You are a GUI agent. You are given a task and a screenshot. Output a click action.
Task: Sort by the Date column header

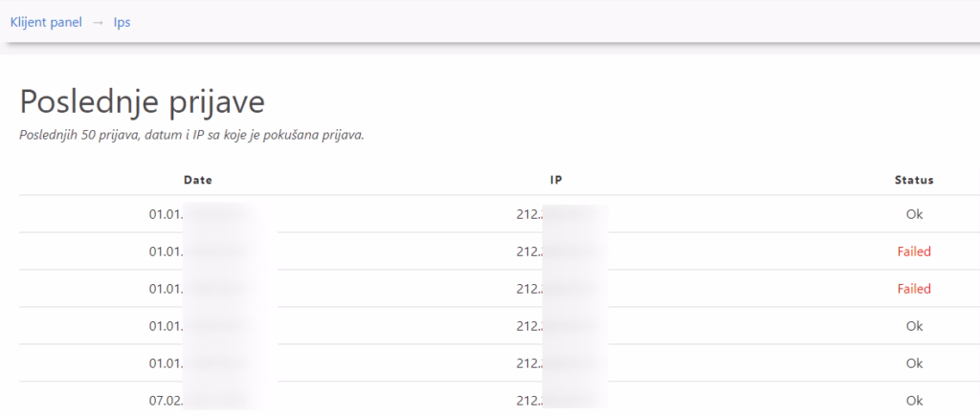[197, 181]
